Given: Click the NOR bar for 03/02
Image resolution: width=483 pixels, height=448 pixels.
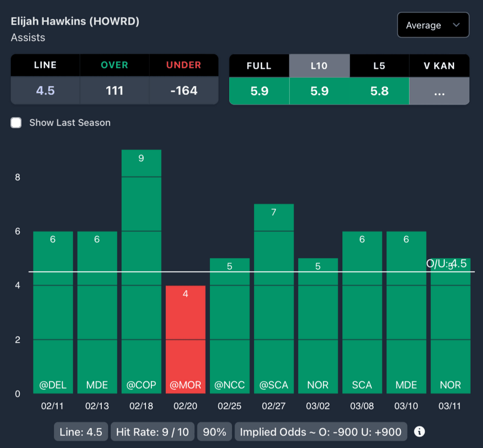Looking at the screenshot, I should point(318,326).
